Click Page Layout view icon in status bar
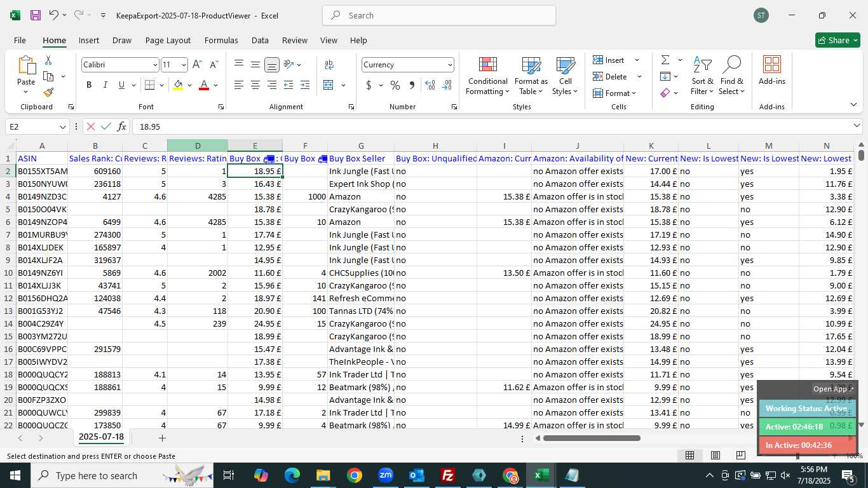Image resolution: width=868 pixels, height=488 pixels. tap(715, 455)
